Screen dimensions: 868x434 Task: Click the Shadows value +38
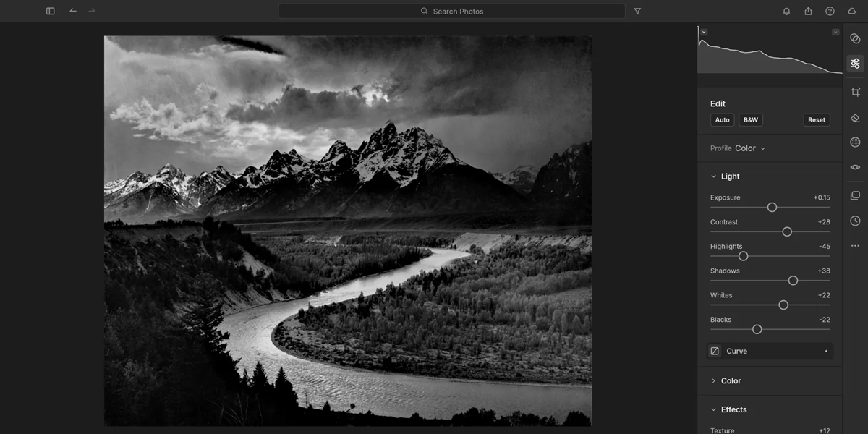824,271
